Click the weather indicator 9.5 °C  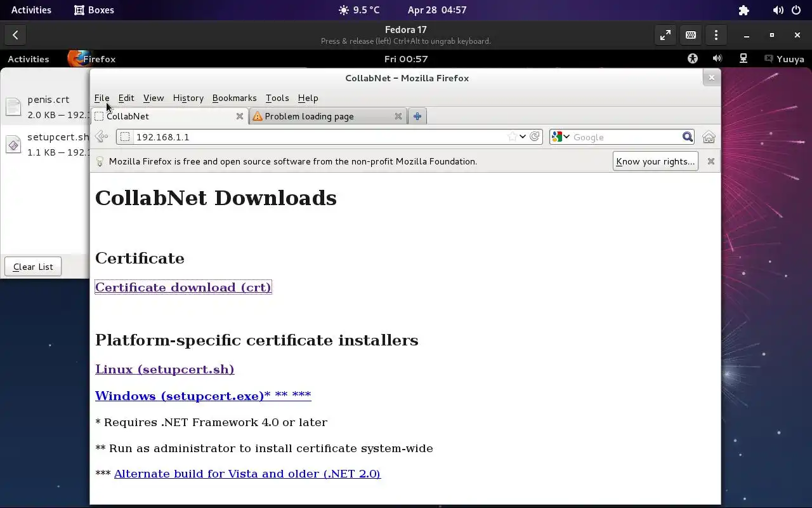point(359,10)
